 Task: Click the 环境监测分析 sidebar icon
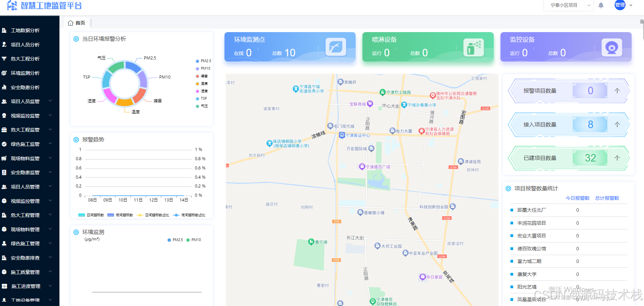click(4, 73)
